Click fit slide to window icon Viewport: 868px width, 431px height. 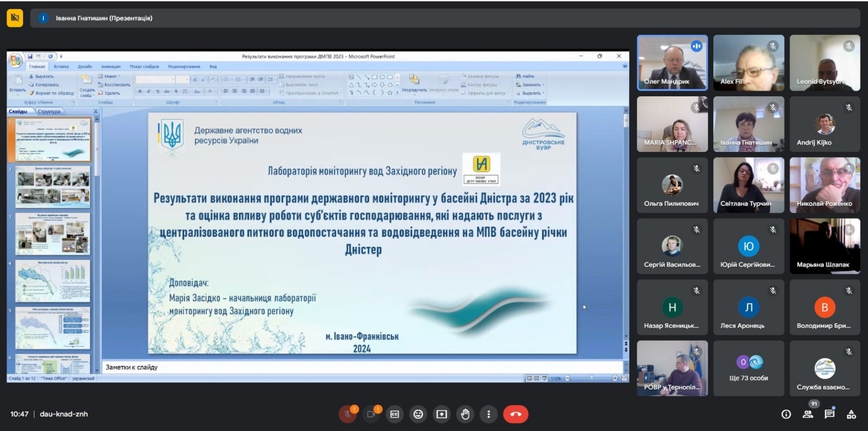click(x=624, y=378)
